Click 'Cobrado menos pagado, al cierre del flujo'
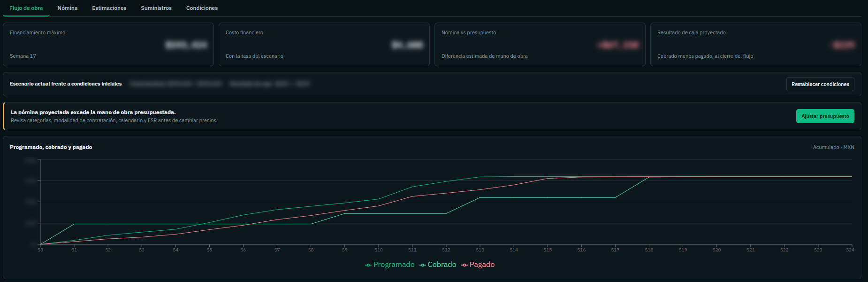 point(705,56)
